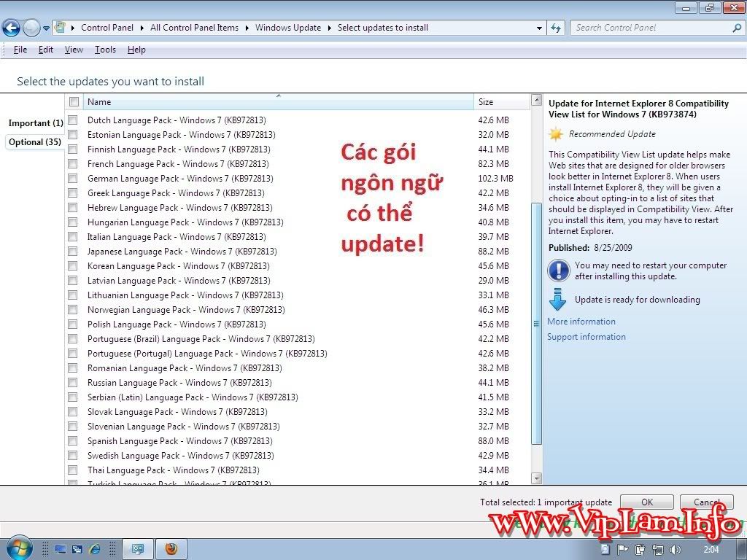Check the Polish Language Pack checkbox

[x=73, y=324]
